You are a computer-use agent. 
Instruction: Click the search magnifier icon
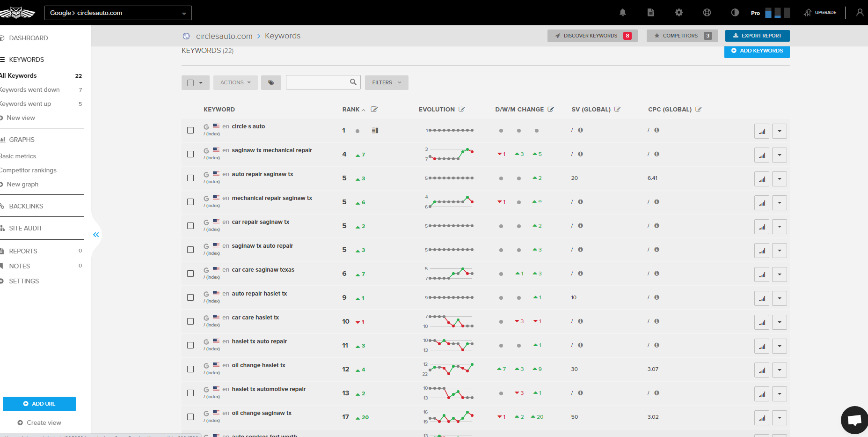(x=353, y=82)
